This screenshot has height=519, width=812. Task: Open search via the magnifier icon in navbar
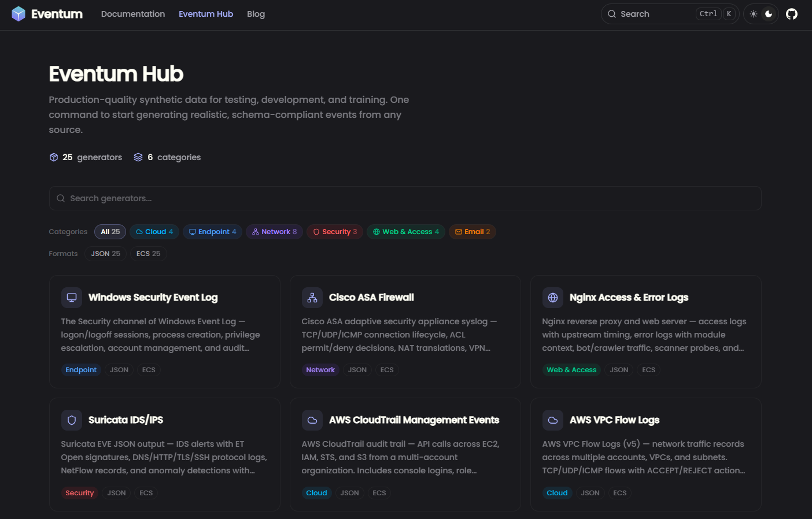point(611,13)
